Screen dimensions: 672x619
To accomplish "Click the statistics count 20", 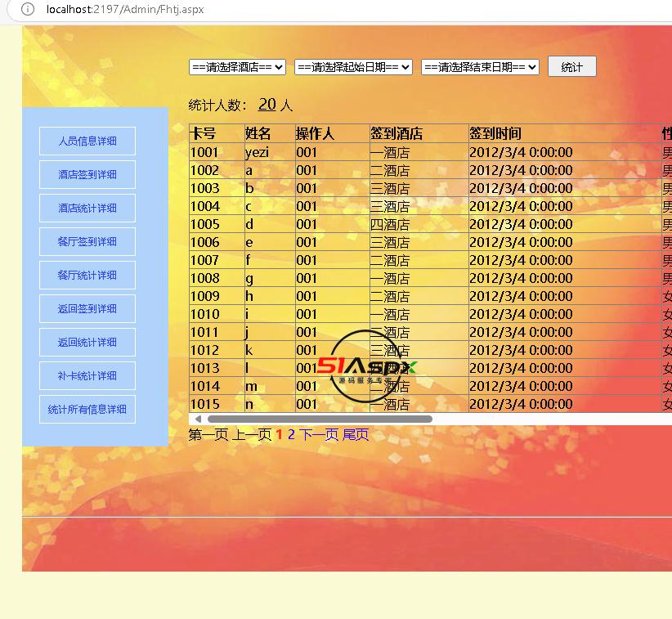I will pyautogui.click(x=267, y=105).
